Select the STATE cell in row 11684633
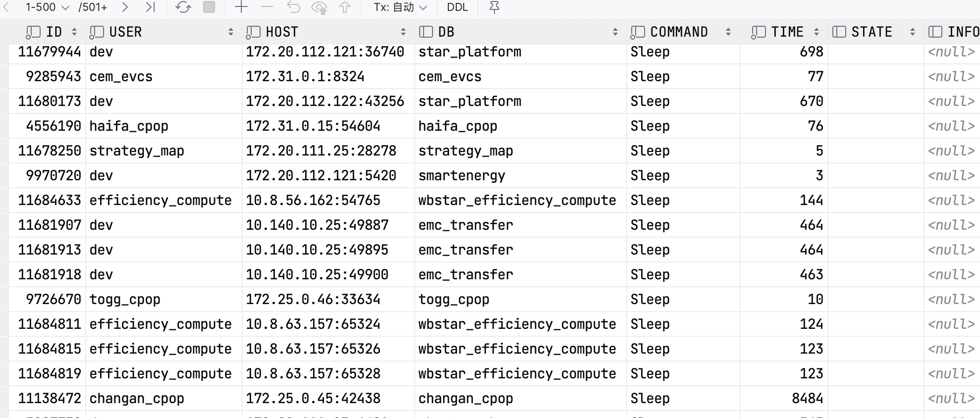Screen dimensions: 980x418 pos(876,200)
